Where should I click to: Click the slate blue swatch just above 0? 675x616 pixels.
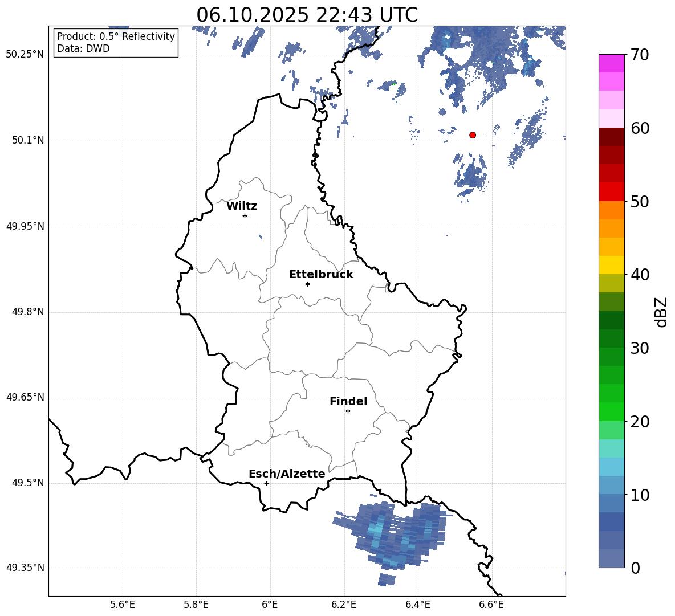click(x=611, y=558)
